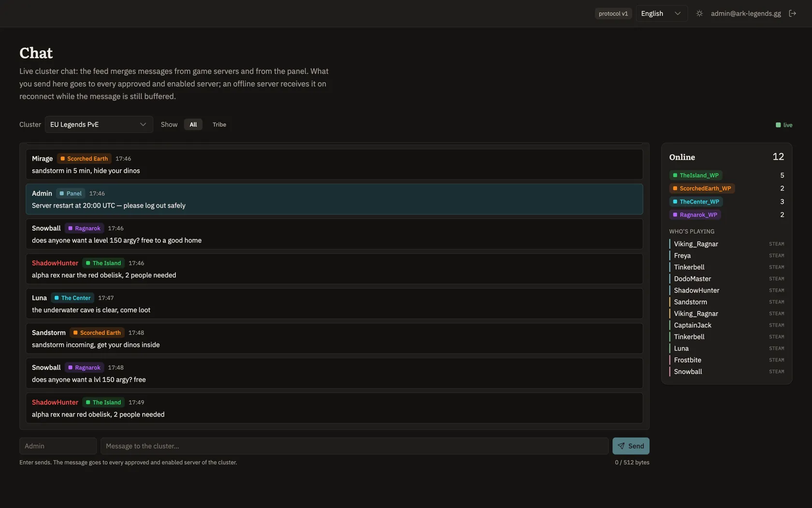Click the Admin sender name field
812x508 pixels.
[x=58, y=446]
